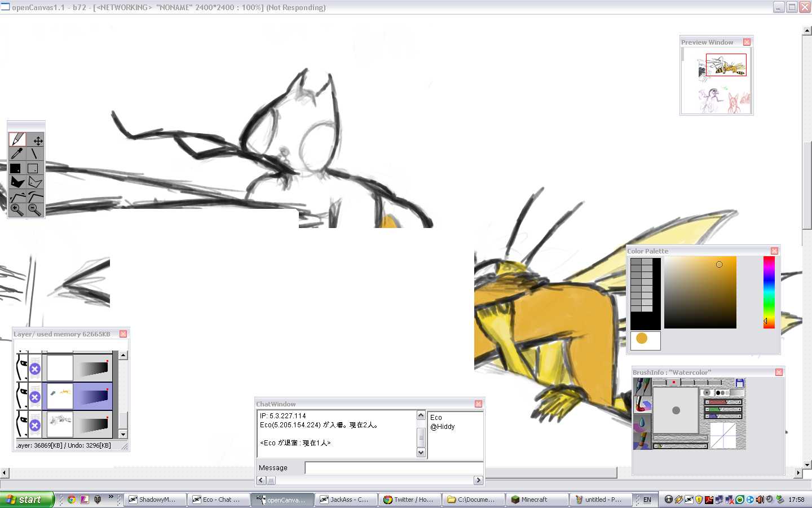The width and height of the screenshot is (812, 508).
Task: Click the gray swatch grid in Color Palette
Action: [x=642, y=285]
